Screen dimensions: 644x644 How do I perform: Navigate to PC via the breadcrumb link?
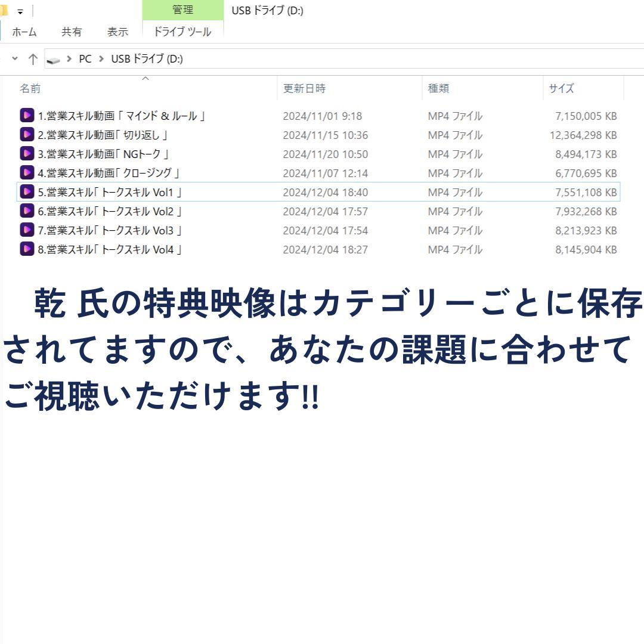pyautogui.click(x=85, y=59)
